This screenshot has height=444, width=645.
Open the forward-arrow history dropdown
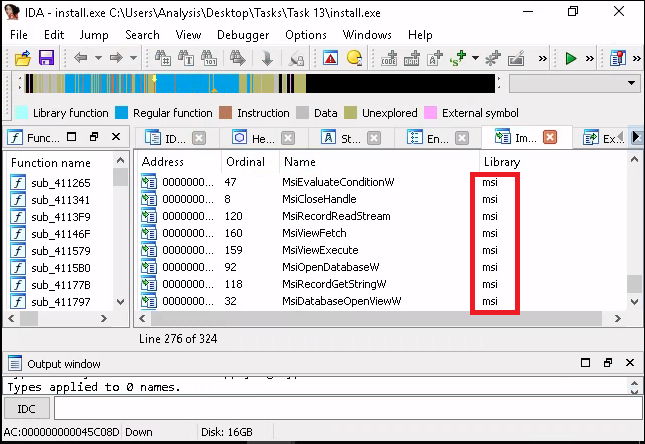point(133,58)
